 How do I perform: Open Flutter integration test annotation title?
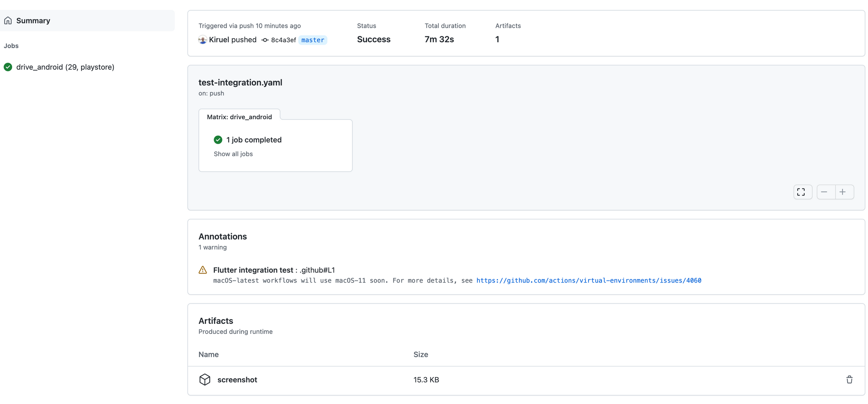[253, 270]
